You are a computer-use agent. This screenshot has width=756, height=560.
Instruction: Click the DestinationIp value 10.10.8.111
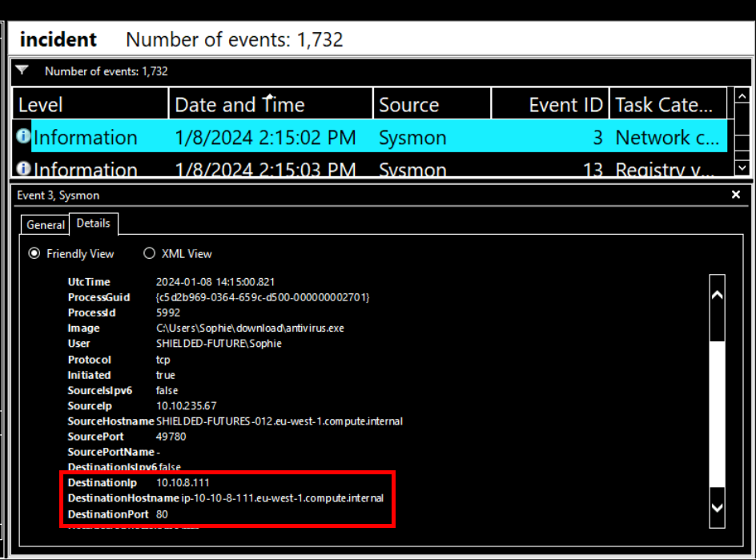[x=183, y=483]
